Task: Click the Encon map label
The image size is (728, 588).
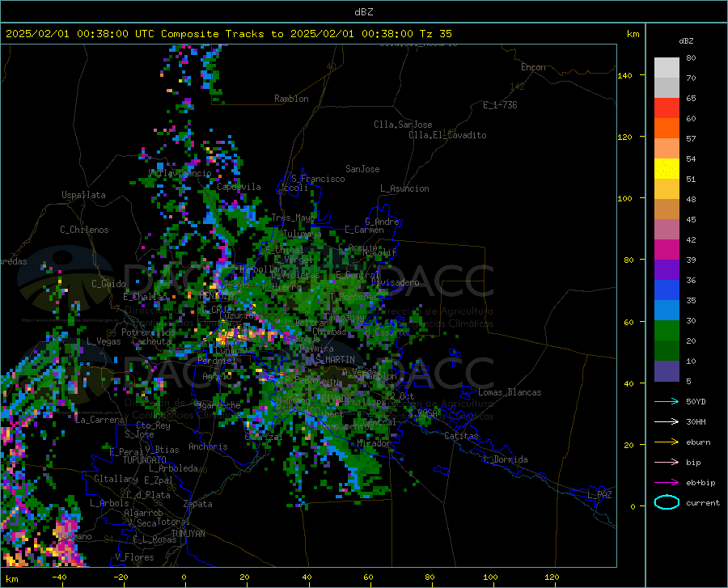Action: tap(533, 67)
